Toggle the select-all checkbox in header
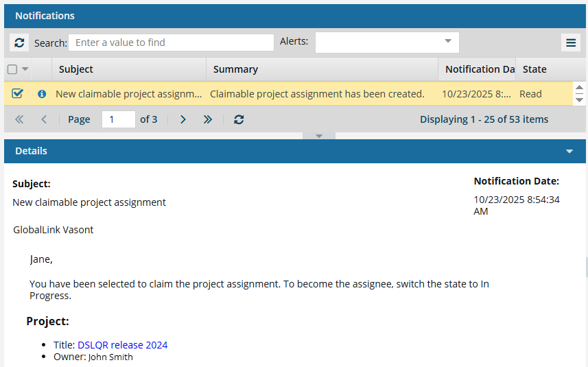This screenshot has height=367, width=588. pos(12,69)
